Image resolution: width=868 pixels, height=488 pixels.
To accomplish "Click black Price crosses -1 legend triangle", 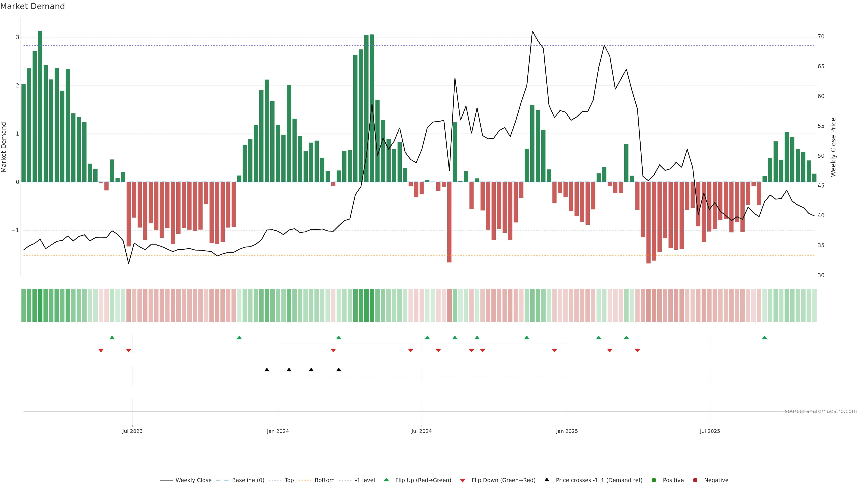I will coord(547,480).
